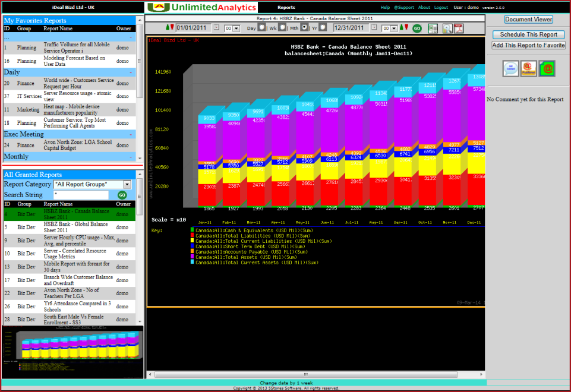The height and width of the screenshot is (392, 571).
Task: Select the Wk period radio button
Action: pyautogui.click(x=282, y=27)
